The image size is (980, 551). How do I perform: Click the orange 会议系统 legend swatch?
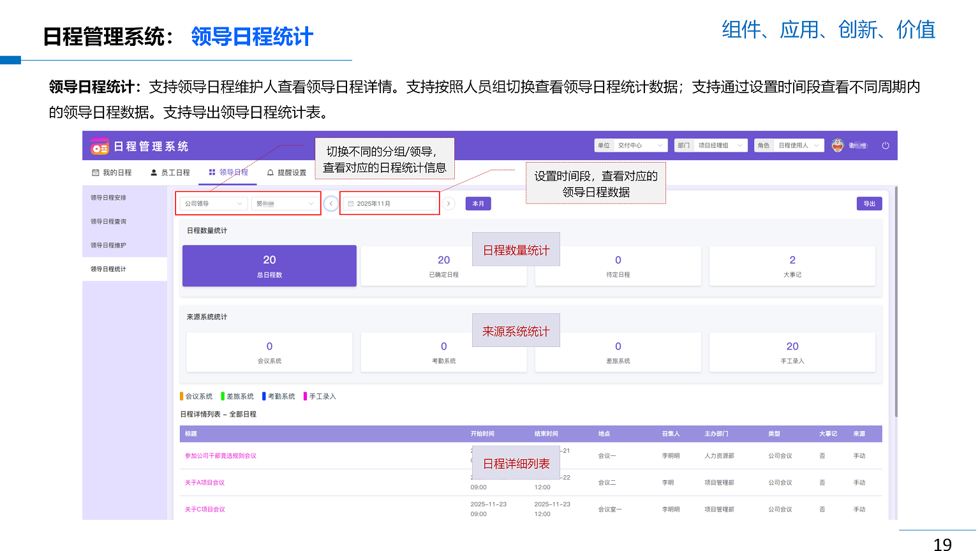[x=182, y=397]
